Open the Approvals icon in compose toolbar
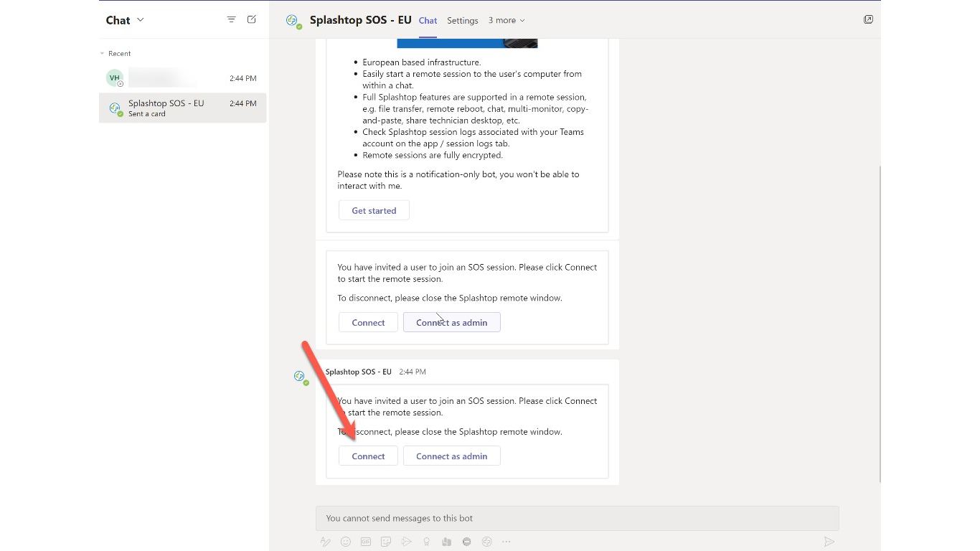The image size is (980, 551). (446, 542)
